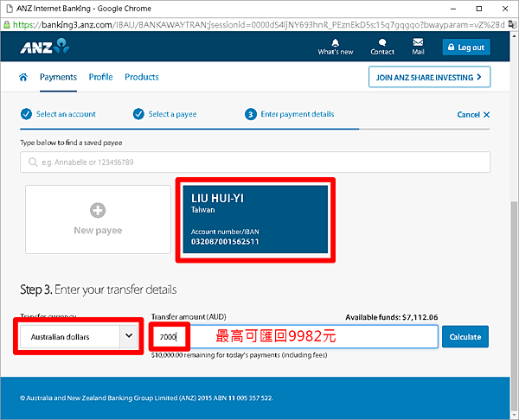Click the Calculate button
This screenshot has width=519, height=420.
click(x=465, y=337)
